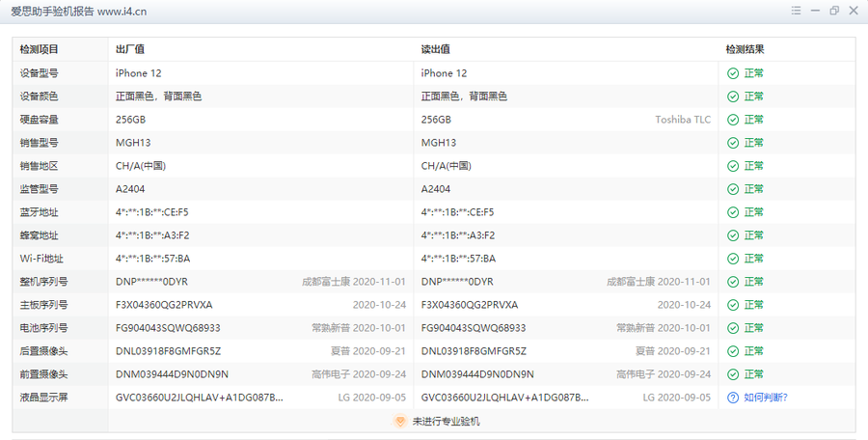Click green check icon in 主板序列号 row
The height and width of the screenshot is (440, 868).
coord(733,305)
